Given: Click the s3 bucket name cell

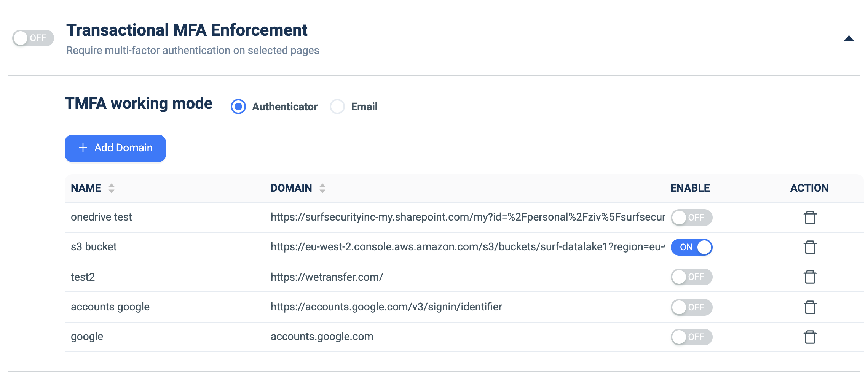Looking at the screenshot, I should click(x=94, y=247).
